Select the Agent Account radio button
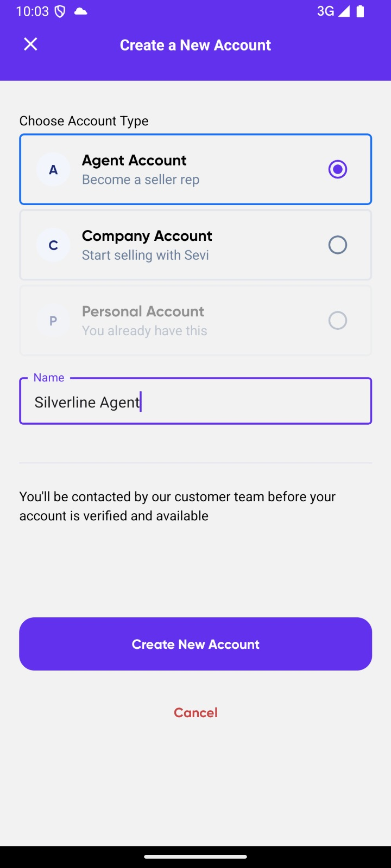 click(x=337, y=169)
